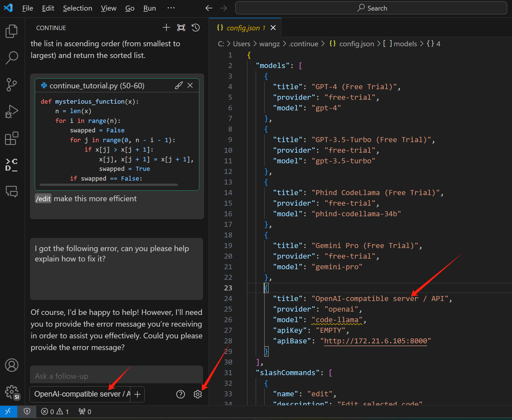The image size is (512, 420).
Task: Open the Continue extension panel icon
Action: coord(11,165)
